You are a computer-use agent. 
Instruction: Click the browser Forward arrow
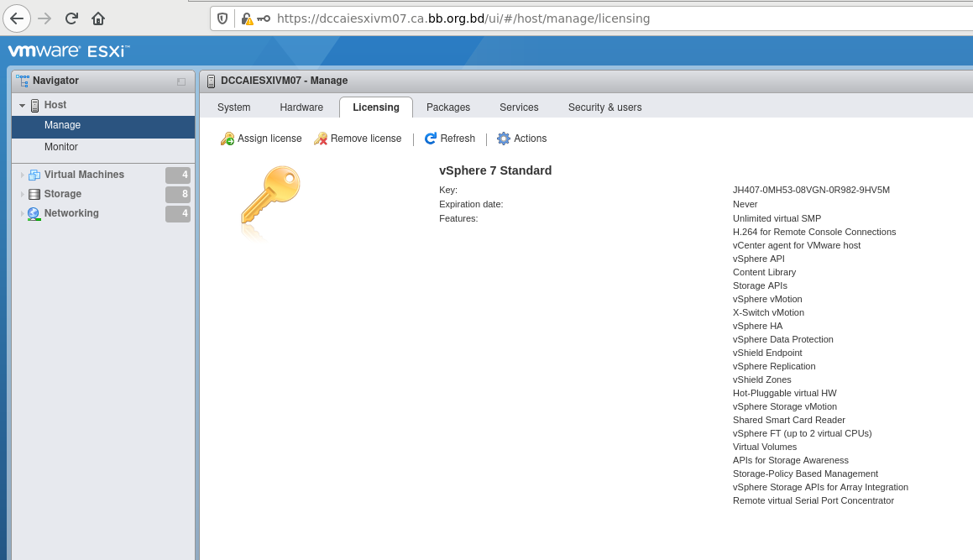(44, 18)
